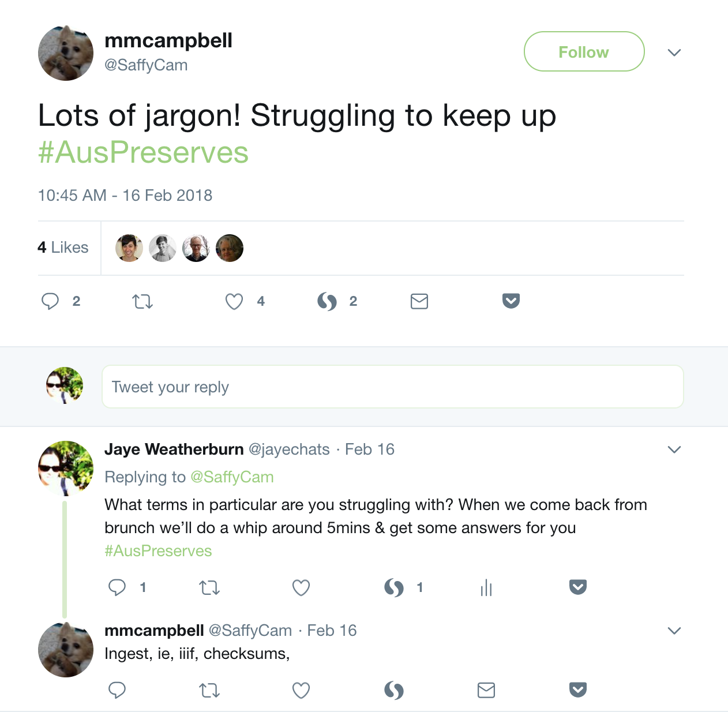Open dropdown chevron next to Follow button

click(674, 53)
